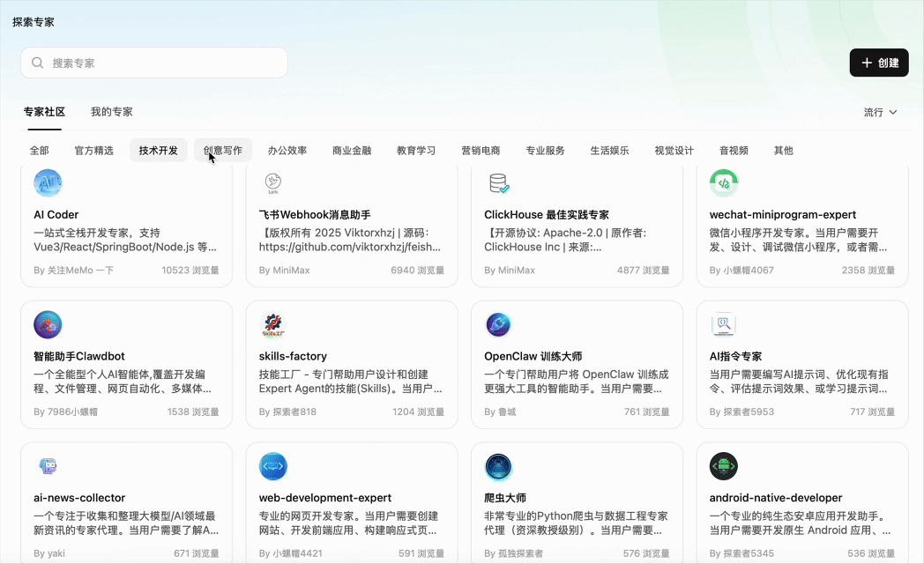The height and width of the screenshot is (564, 924).
Task: Click the web-development-expert blue code icon
Action: pyautogui.click(x=273, y=466)
